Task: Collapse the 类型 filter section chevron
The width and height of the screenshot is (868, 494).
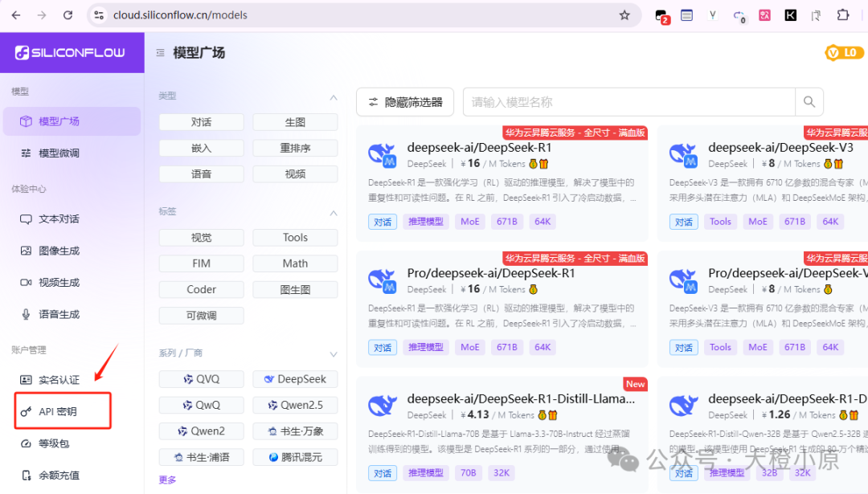Action: coord(334,98)
